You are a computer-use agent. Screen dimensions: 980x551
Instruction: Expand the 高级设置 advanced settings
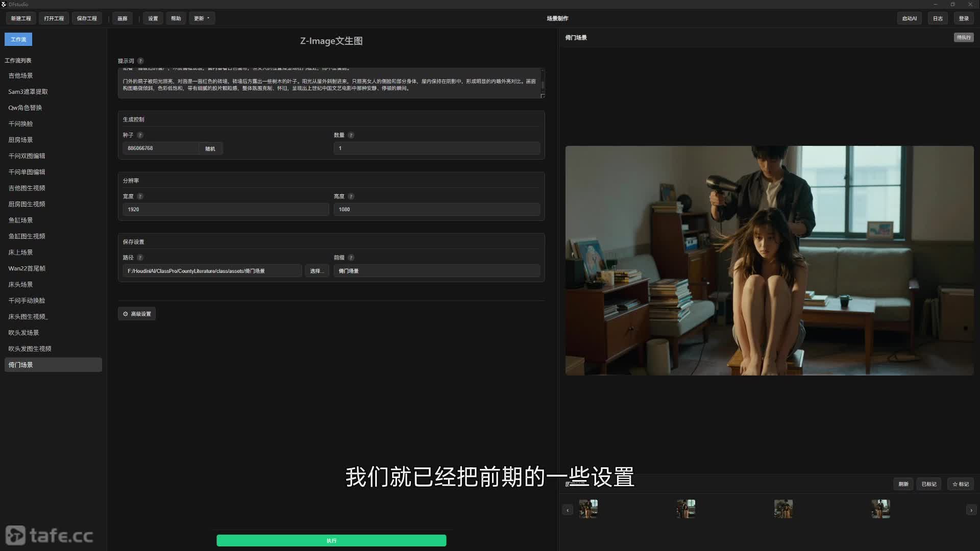pyautogui.click(x=137, y=314)
